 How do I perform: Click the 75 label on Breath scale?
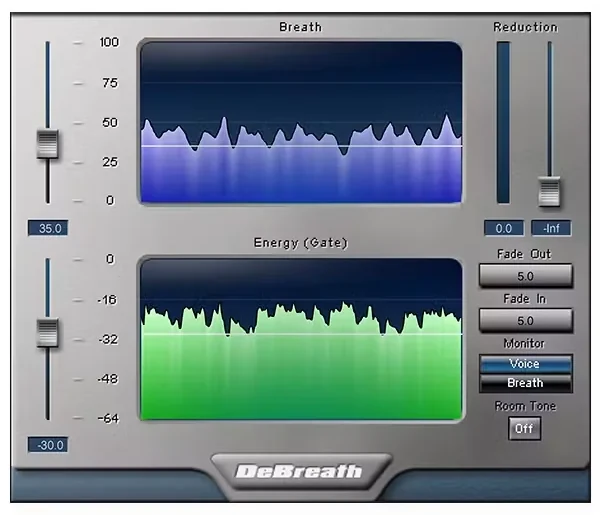(110, 83)
